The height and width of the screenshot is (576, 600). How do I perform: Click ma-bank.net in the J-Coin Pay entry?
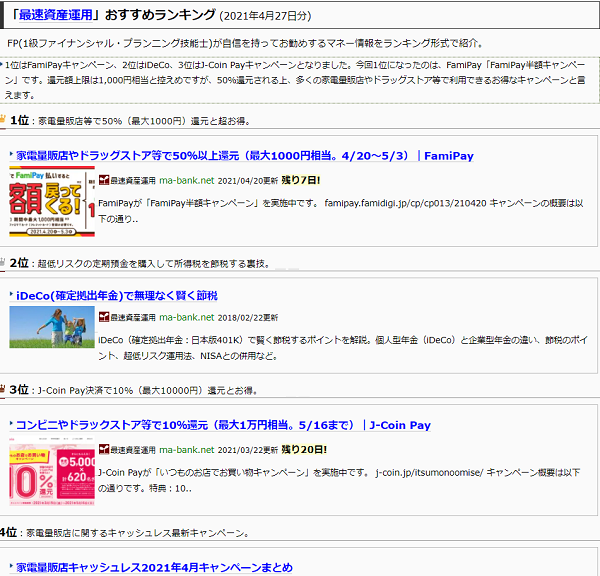(x=186, y=450)
